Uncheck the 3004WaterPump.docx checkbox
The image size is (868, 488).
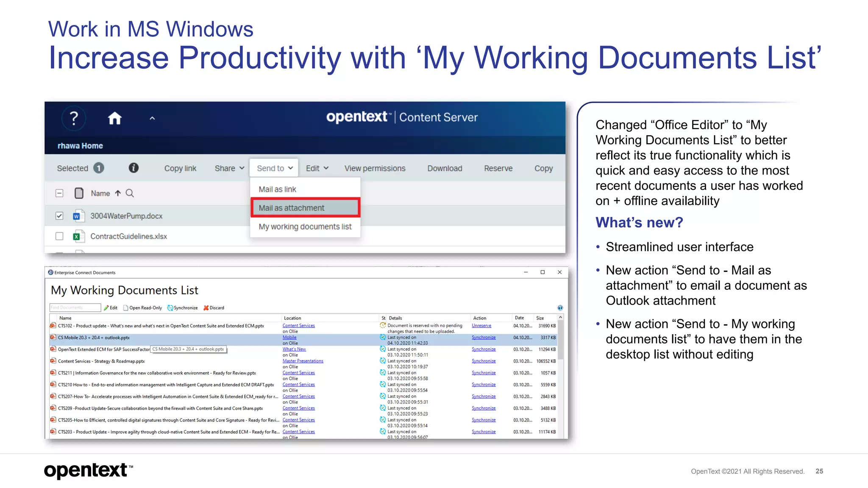[x=59, y=216]
